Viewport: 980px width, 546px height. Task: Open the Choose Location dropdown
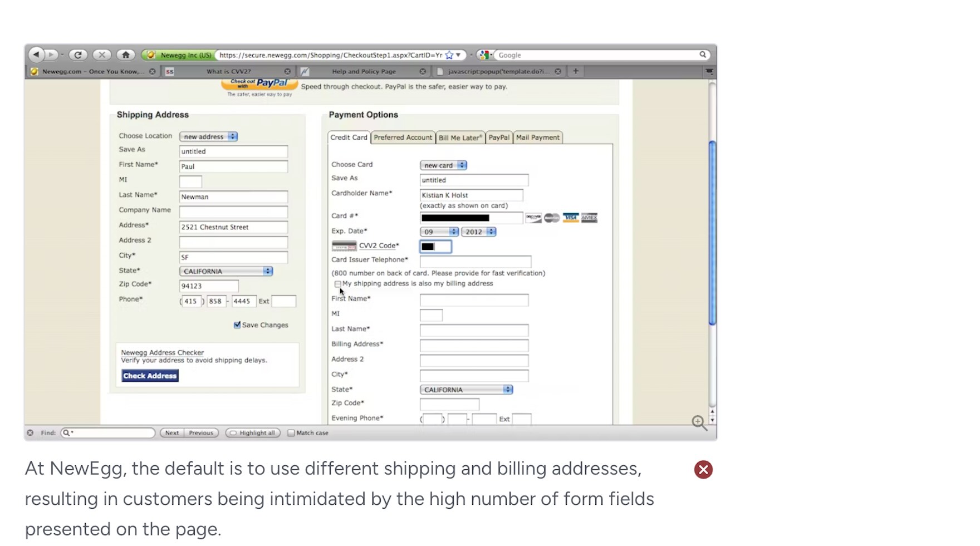209,136
